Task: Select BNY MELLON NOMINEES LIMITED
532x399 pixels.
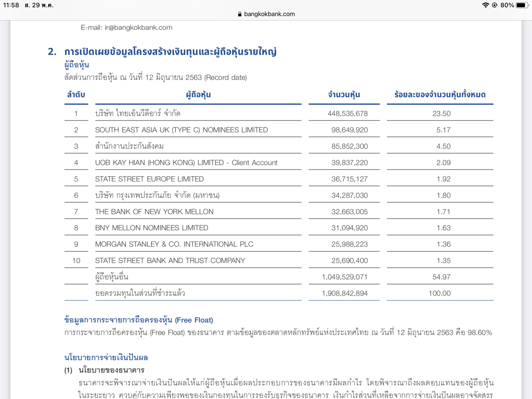Action: (151, 228)
